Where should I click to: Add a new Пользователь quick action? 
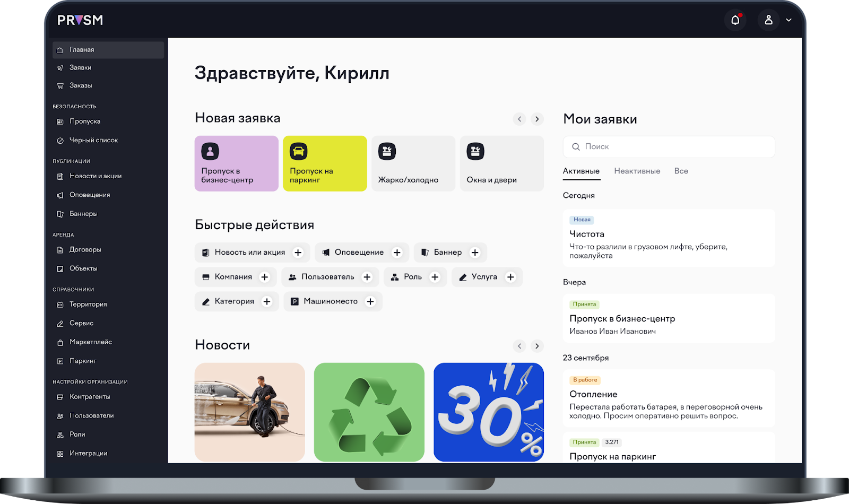click(330, 276)
